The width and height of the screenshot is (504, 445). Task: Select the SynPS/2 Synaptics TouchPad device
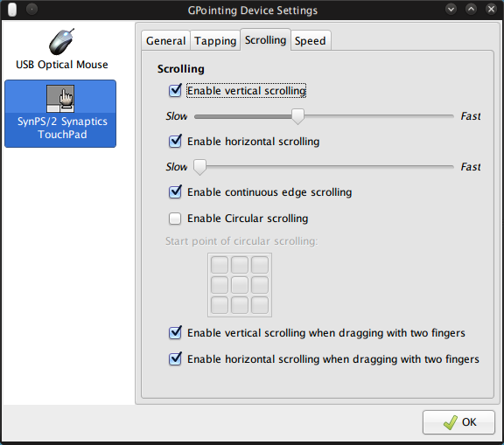(x=60, y=114)
